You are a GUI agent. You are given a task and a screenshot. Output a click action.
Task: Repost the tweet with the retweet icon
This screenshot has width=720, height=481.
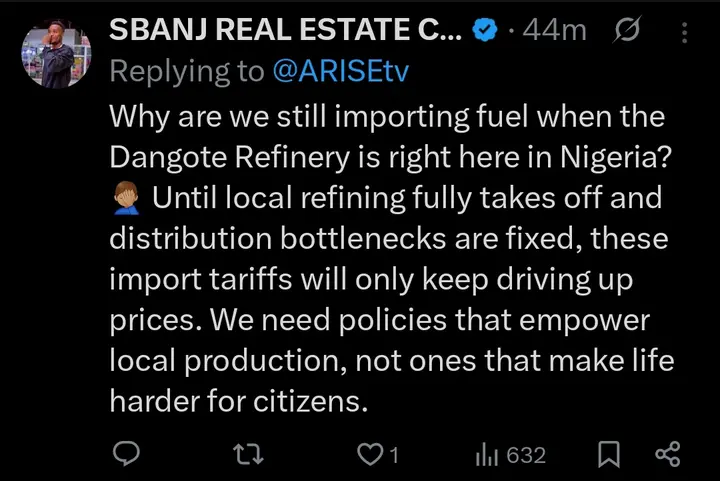tap(244, 455)
